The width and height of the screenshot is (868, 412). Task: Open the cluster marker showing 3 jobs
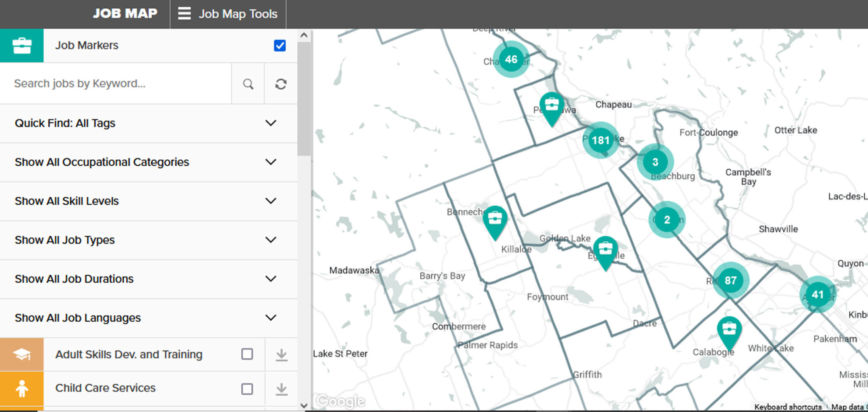[x=655, y=162]
